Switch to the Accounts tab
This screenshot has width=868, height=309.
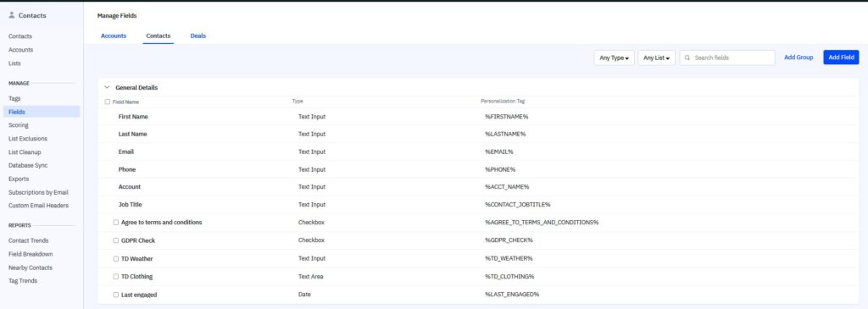(x=114, y=36)
